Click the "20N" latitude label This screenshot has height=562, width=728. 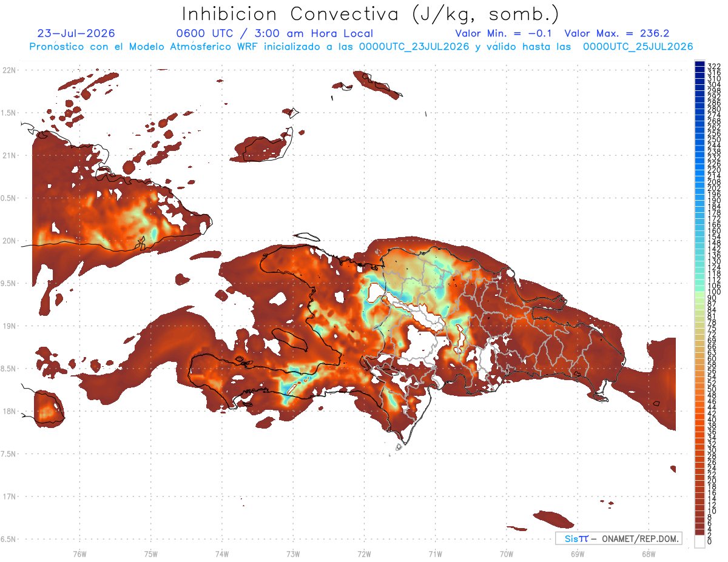(9, 241)
